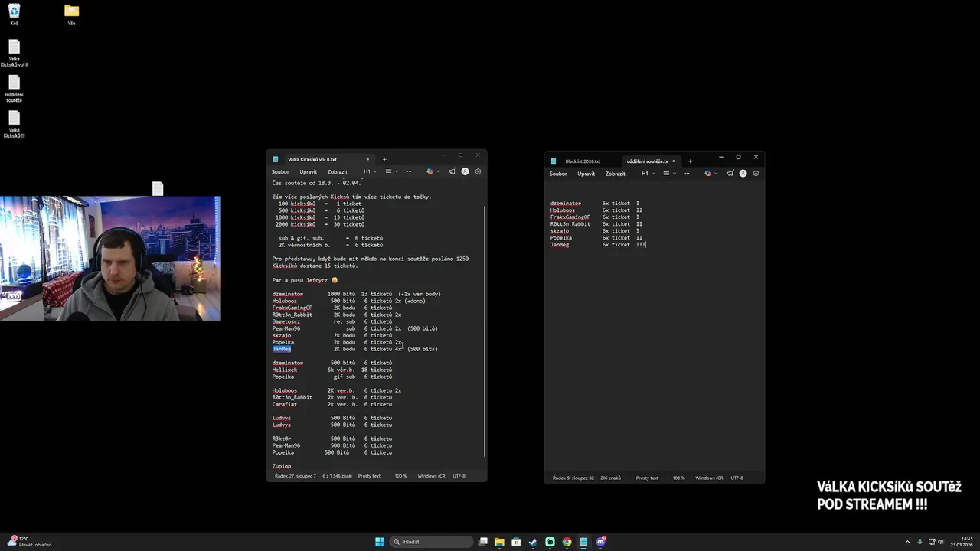Add new tab in Válka Kicksíků Notepad window

tap(384, 159)
